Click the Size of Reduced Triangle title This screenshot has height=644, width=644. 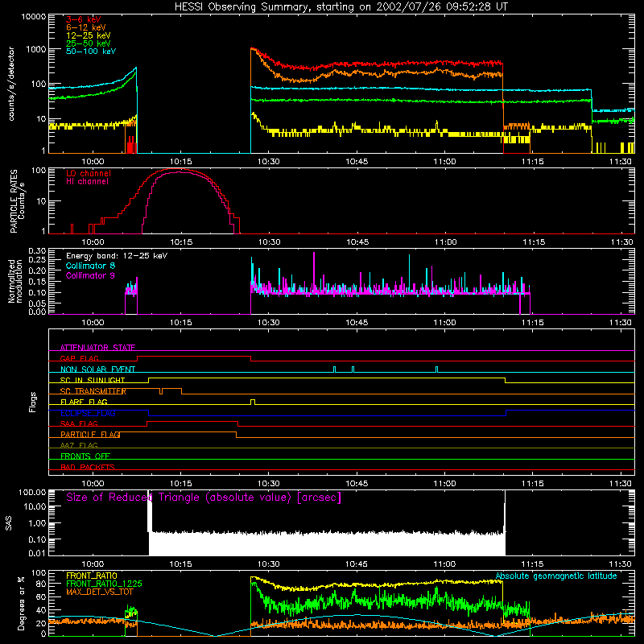pyautogui.click(x=204, y=497)
